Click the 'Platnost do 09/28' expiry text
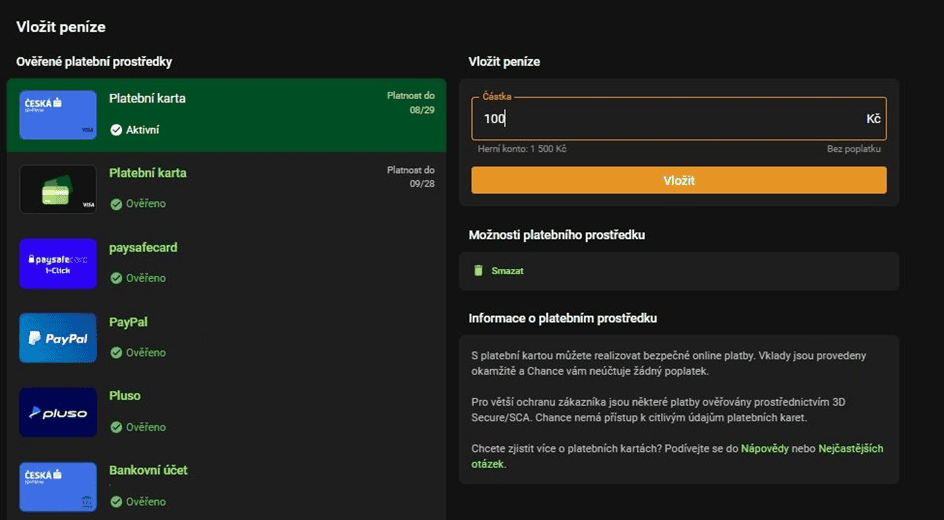Image resolution: width=944 pixels, height=520 pixels. coord(411,177)
